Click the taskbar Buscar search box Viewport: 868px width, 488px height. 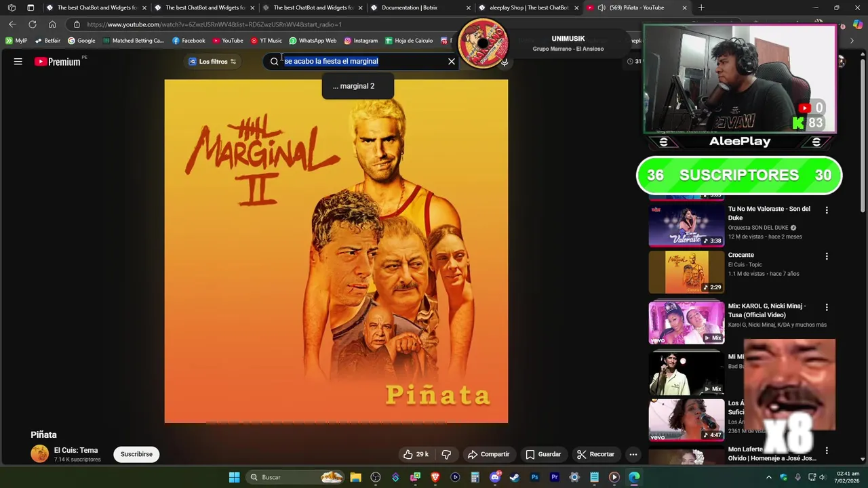pos(296,477)
